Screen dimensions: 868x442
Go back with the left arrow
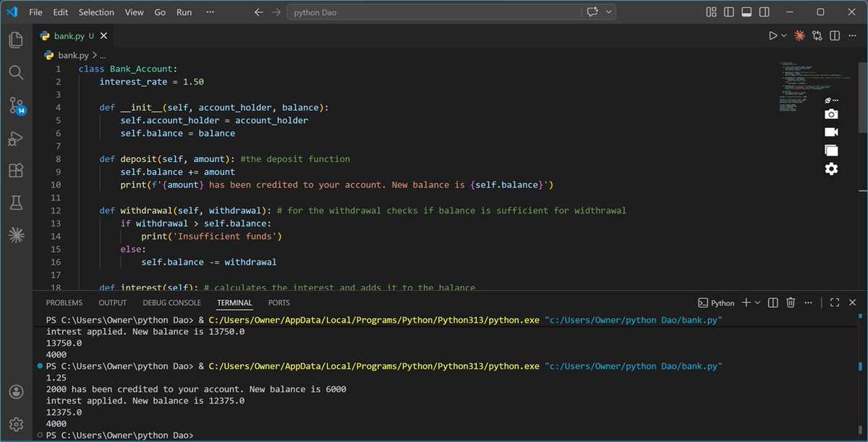259,12
